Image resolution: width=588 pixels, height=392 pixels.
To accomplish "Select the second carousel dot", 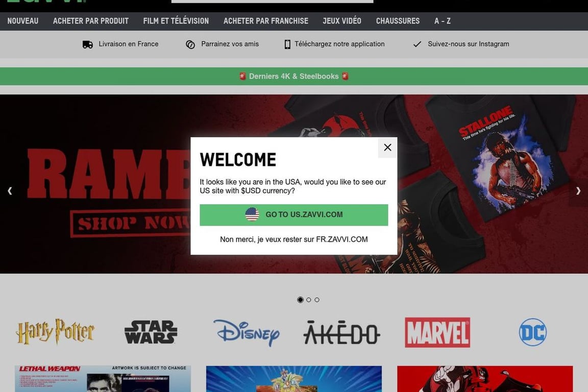I will click(x=309, y=300).
